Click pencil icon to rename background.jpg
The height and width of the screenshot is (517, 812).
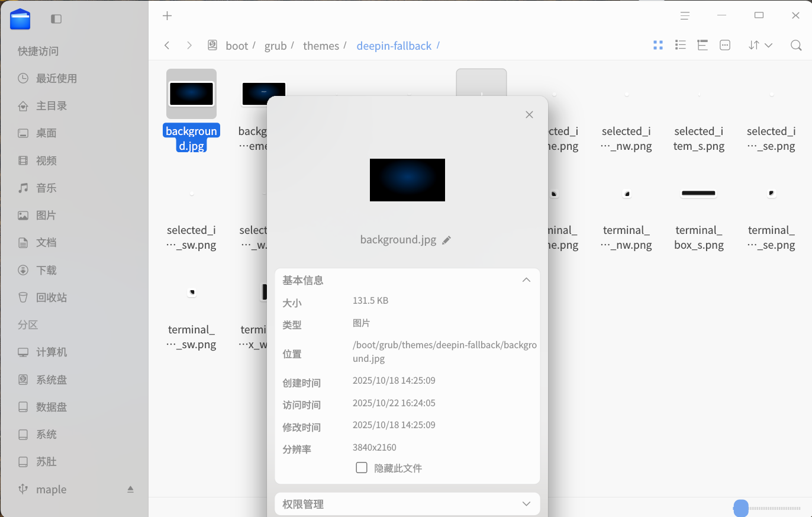[x=446, y=240]
